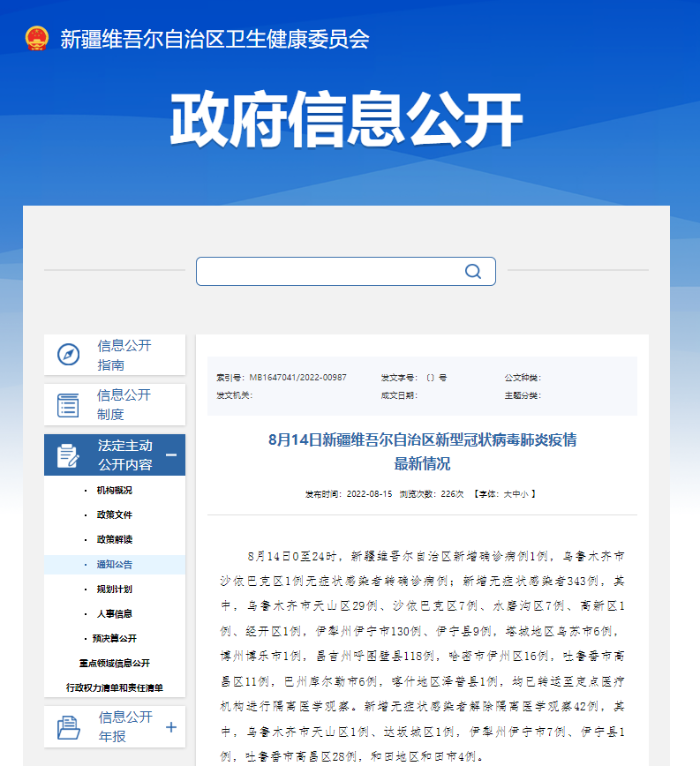This screenshot has width=700, height=766.
Task: Open 重点领域信息公开 section
Action: pyautogui.click(x=114, y=663)
